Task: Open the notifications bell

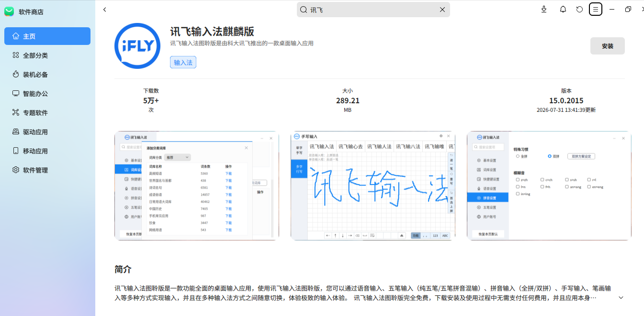Action: (563, 10)
